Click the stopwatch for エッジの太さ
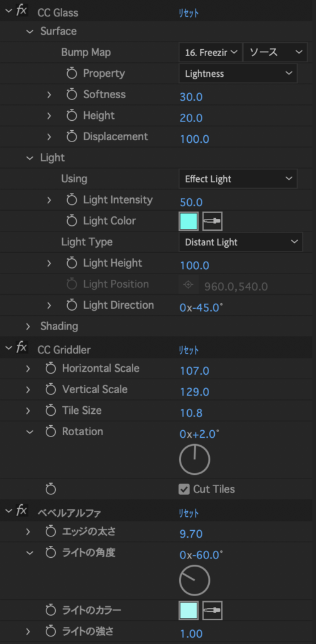316x644 pixels. [x=50, y=532]
